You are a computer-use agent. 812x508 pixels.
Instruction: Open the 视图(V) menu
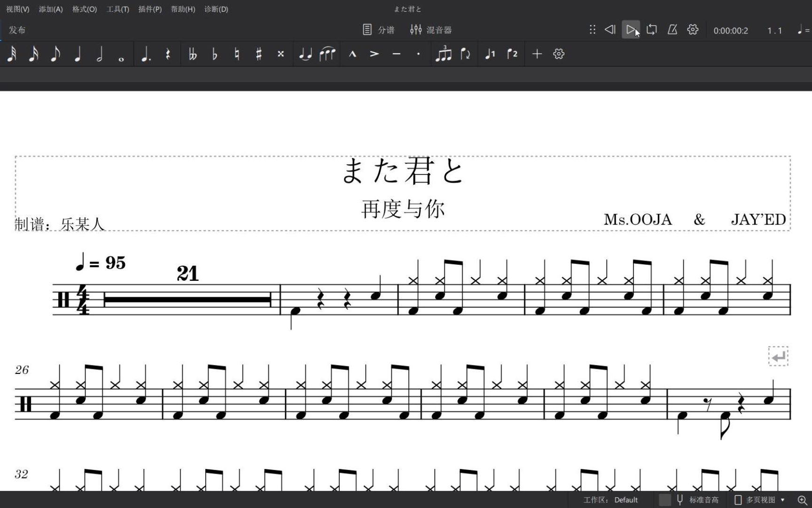click(18, 9)
